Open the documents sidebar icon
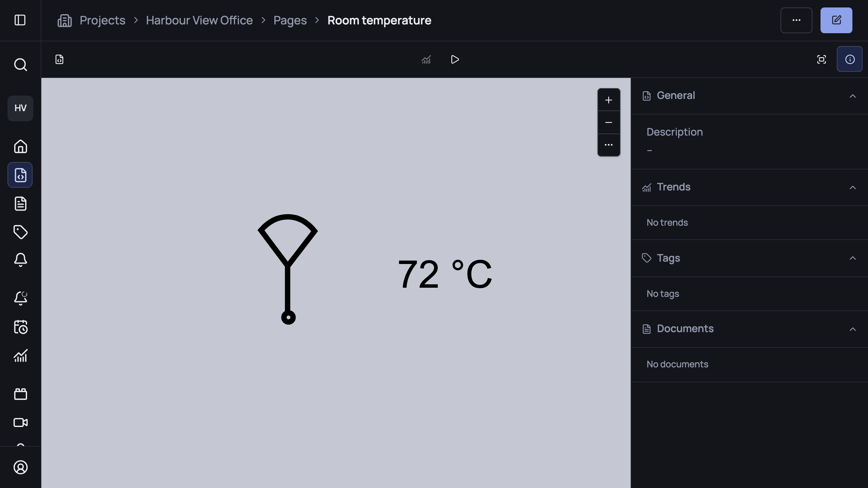 (x=20, y=204)
